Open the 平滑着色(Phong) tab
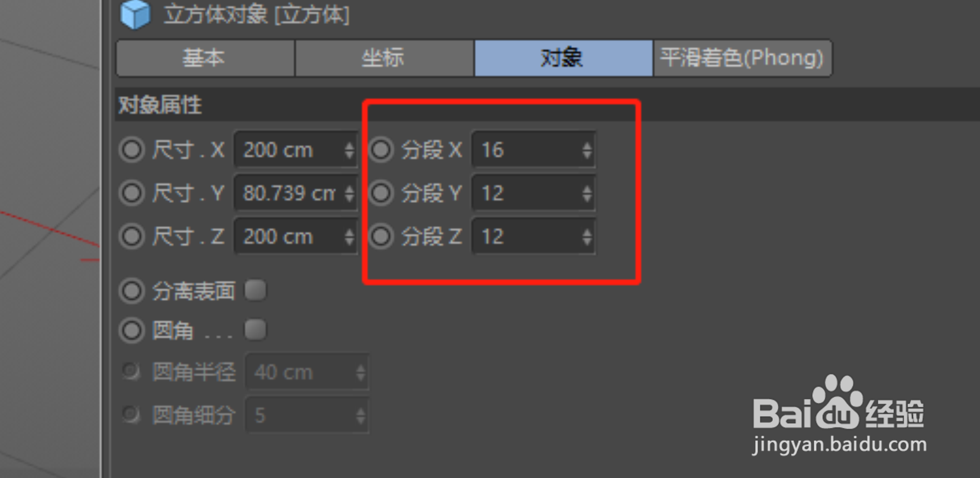 742,58
